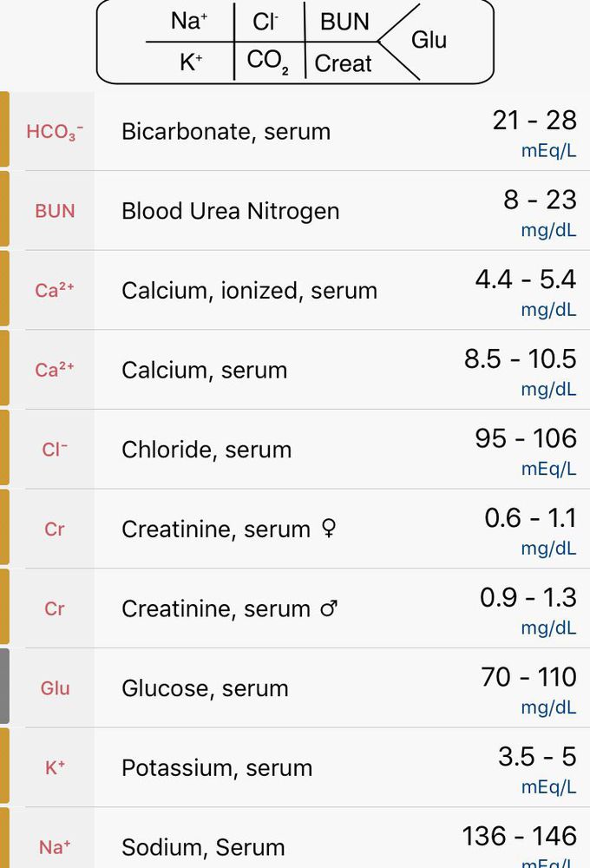Select the K+ potassium abbreviation badge
The image size is (590, 868).
pos(54,768)
